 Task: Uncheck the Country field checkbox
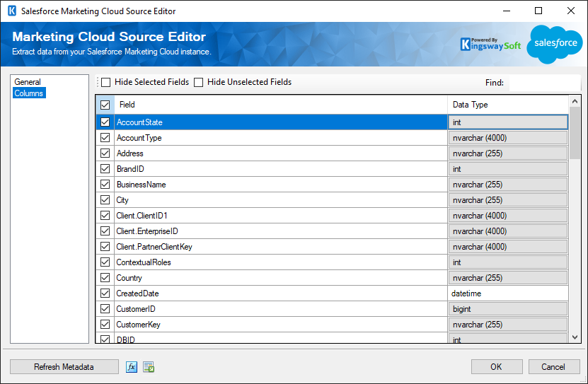[105, 278]
